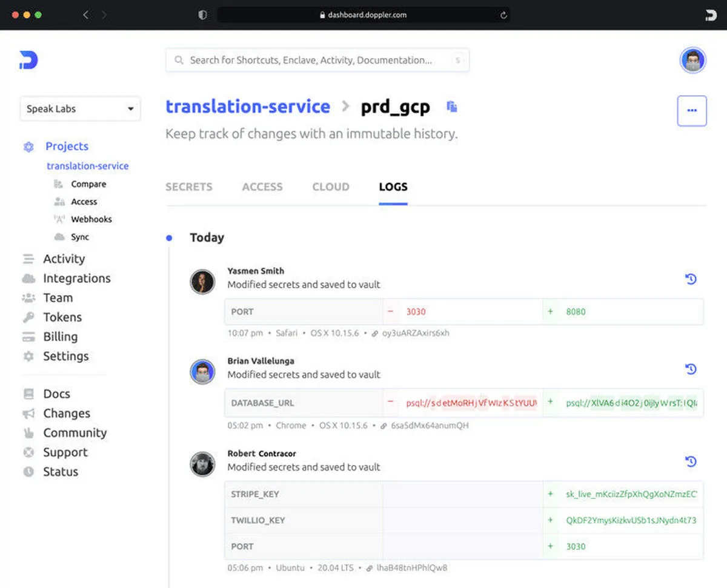This screenshot has height=588, width=727.
Task: Click the search magnifier icon
Action: [179, 60]
